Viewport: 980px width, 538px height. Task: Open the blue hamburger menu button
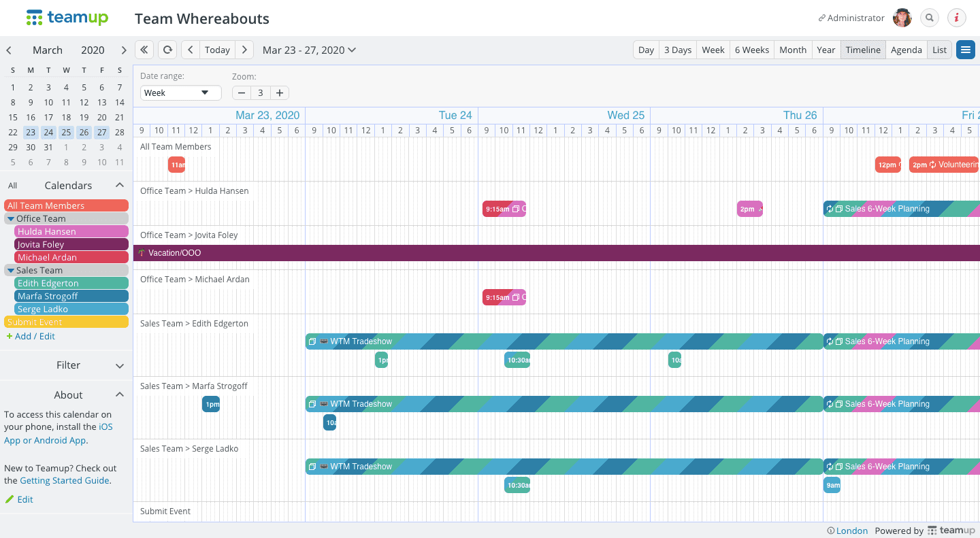click(x=965, y=50)
